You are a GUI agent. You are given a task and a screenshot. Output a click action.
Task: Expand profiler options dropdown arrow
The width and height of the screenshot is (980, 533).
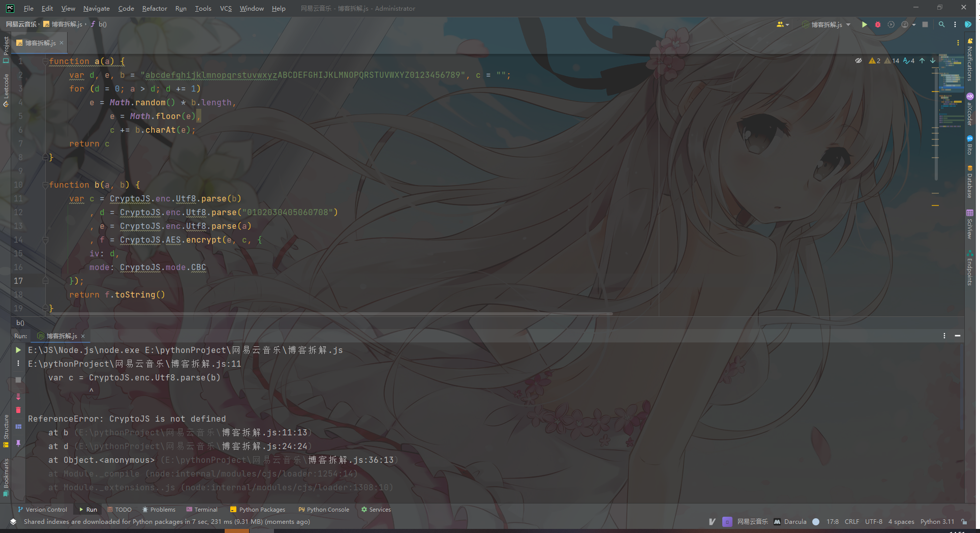914,24
